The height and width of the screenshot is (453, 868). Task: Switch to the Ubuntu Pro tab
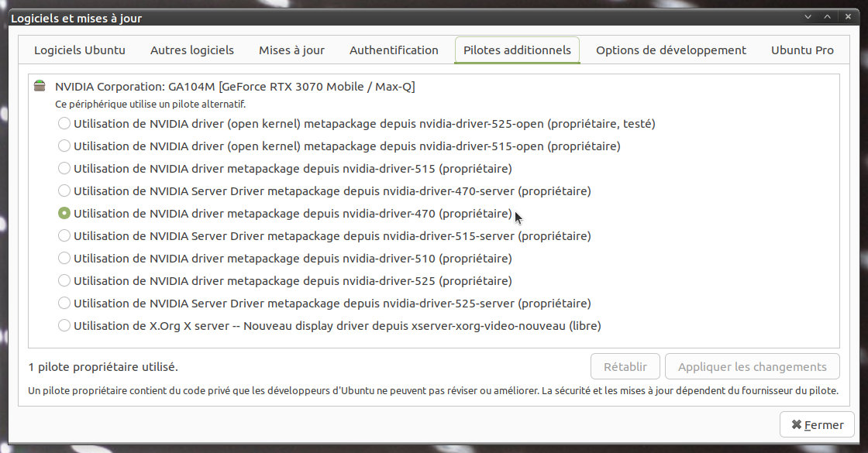click(x=802, y=50)
